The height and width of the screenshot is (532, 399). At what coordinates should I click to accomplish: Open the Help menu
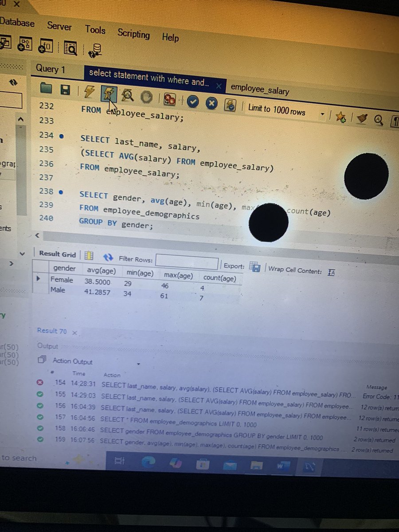point(170,37)
